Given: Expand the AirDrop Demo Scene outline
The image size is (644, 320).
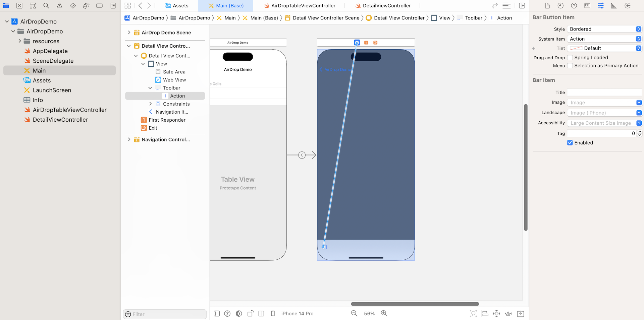Looking at the screenshot, I should (129, 33).
